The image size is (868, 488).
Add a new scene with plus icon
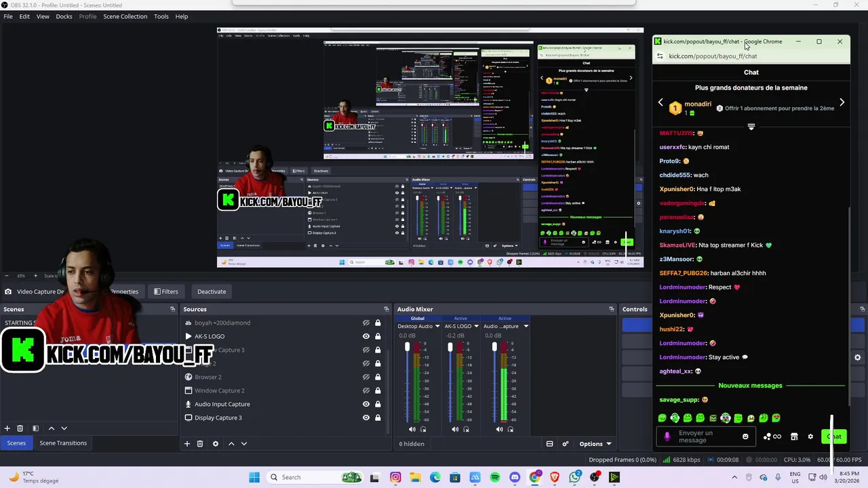(x=7, y=428)
